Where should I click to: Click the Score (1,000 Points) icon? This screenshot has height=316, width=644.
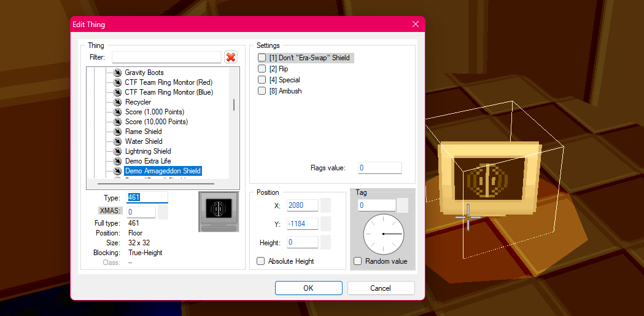[118, 112]
